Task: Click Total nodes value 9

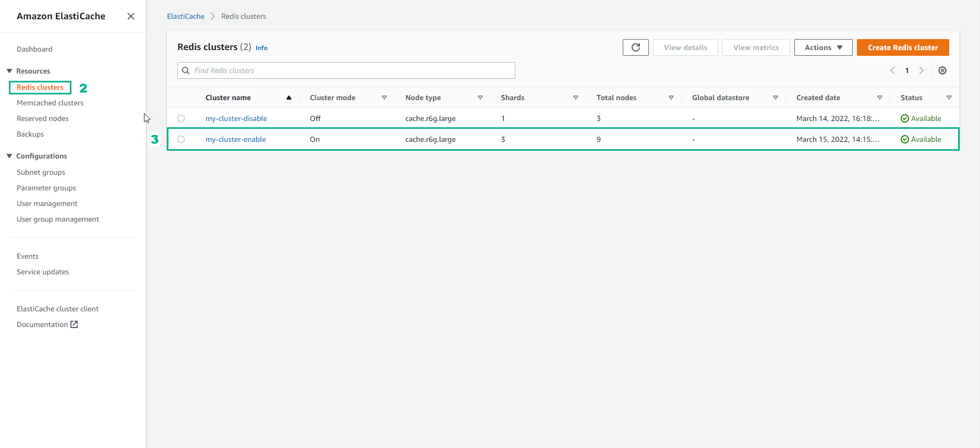Action: point(599,139)
